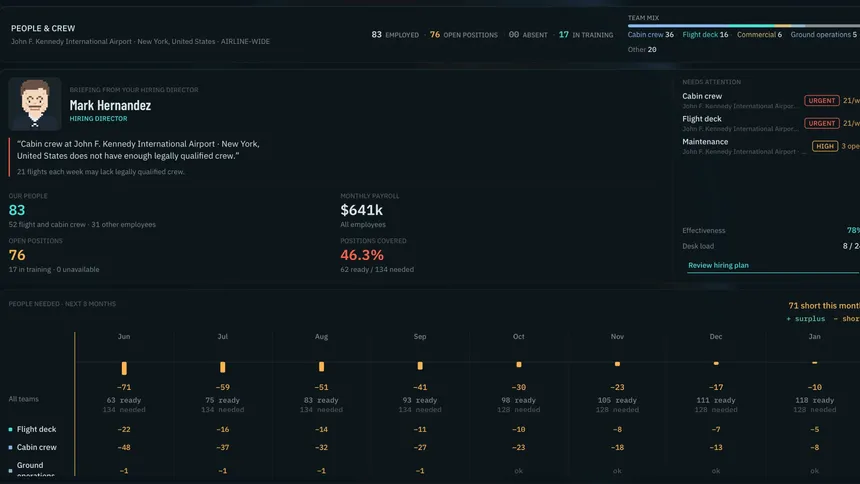Select the Cabin crew needs-attention item
860x484 pixels.
coord(771,100)
